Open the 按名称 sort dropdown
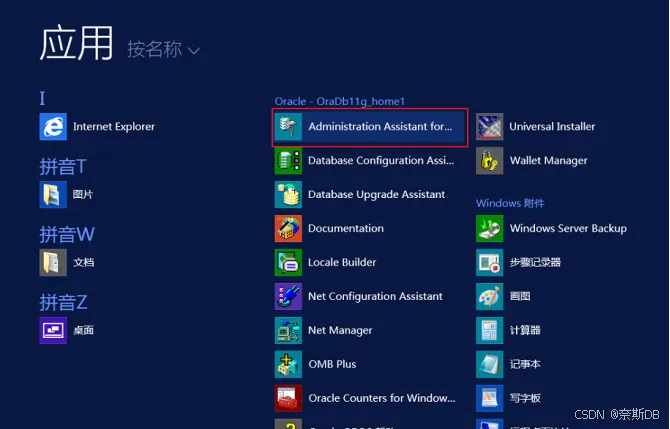The height and width of the screenshot is (429, 670). pyautogui.click(x=163, y=50)
